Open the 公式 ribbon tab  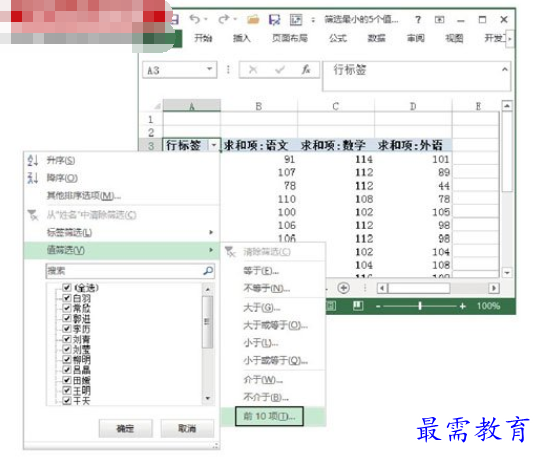click(338, 38)
